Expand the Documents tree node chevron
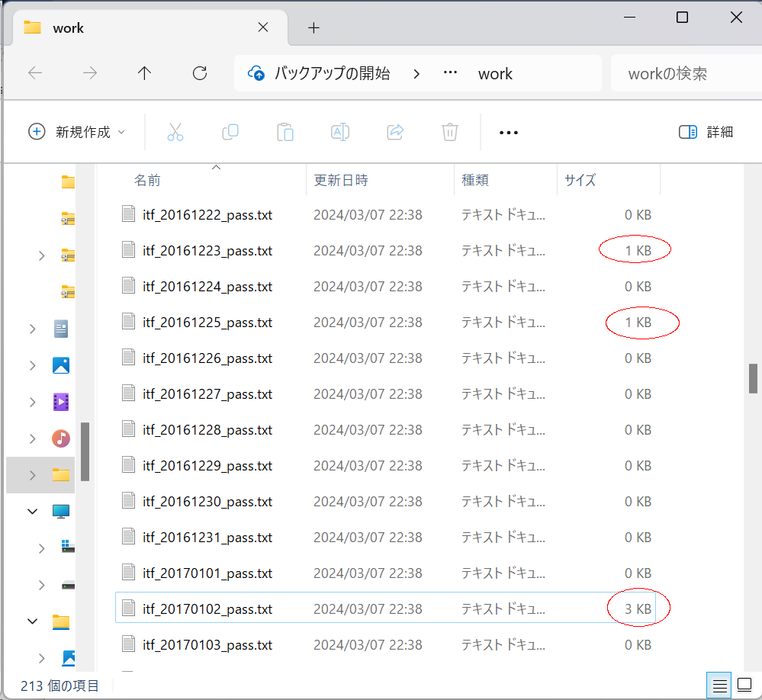Image resolution: width=762 pixels, height=700 pixels. 33,329
